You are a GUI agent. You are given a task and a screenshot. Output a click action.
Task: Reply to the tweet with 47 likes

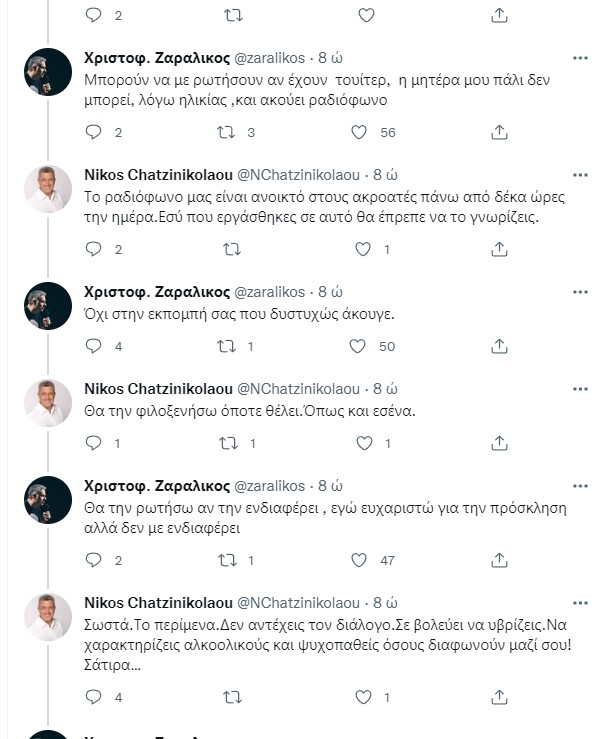pyautogui.click(x=94, y=561)
